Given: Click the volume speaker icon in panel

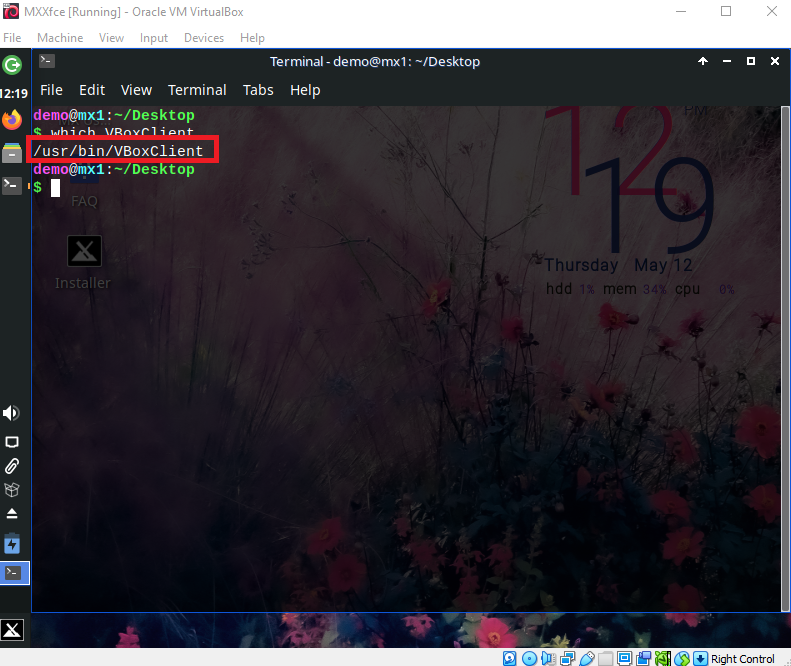Looking at the screenshot, I should pos(11,413).
